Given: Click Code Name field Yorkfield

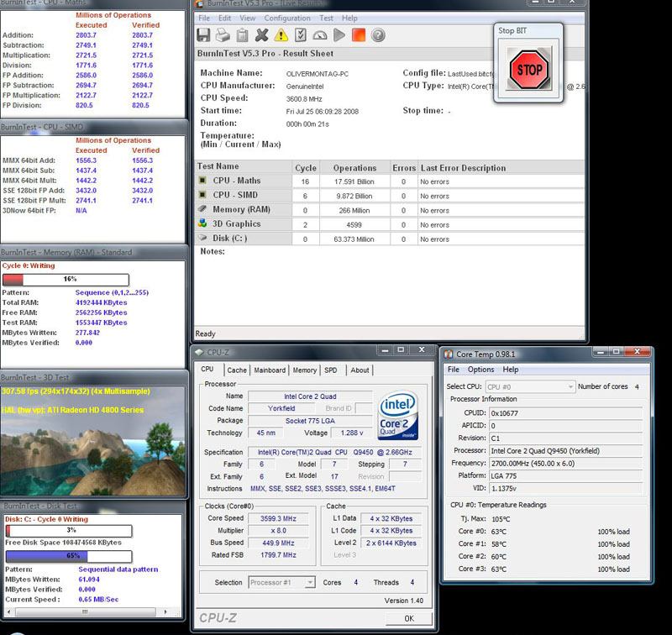Looking at the screenshot, I should (281, 408).
